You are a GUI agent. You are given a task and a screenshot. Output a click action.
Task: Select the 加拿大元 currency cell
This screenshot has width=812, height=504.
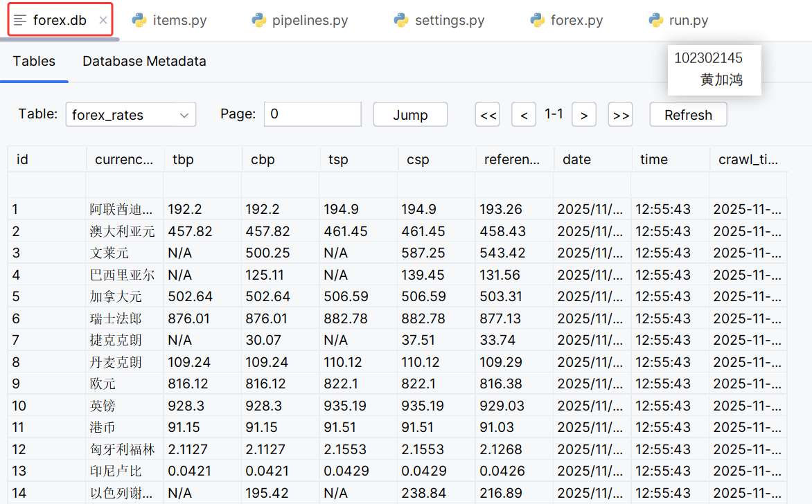click(124, 296)
